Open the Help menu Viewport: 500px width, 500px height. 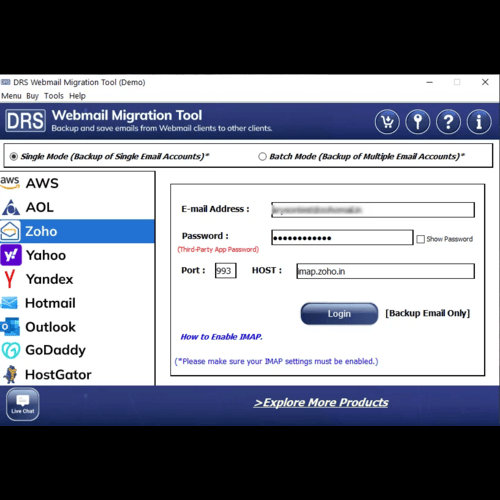tap(77, 96)
